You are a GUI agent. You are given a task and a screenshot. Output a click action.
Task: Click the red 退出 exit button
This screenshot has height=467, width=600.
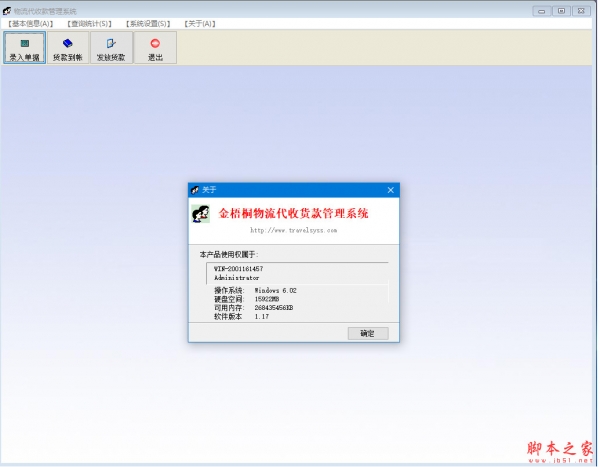[155, 47]
